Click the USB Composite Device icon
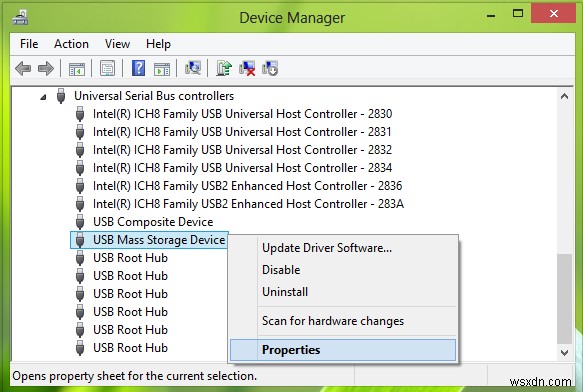583x392 pixels. (80, 222)
